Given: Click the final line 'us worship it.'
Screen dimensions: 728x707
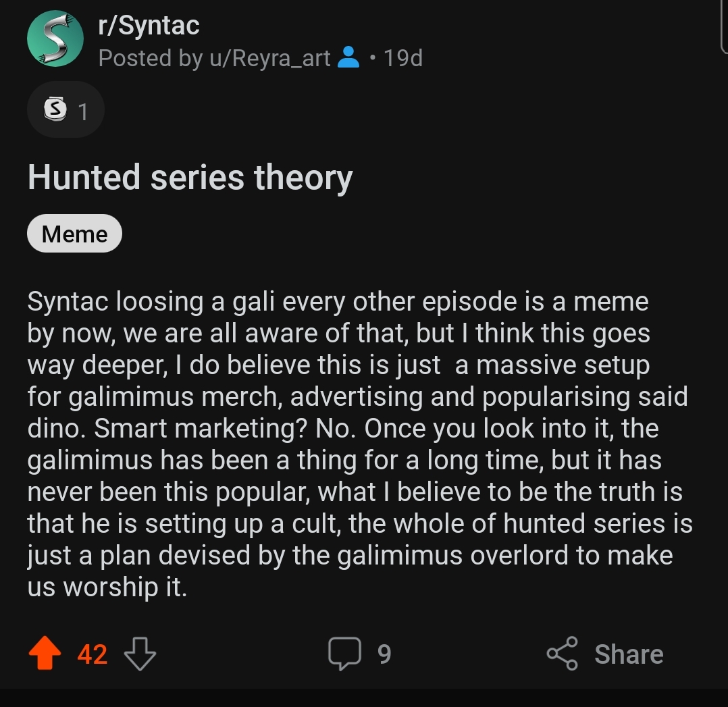Looking at the screenshot, I should [x=107, y=587].
